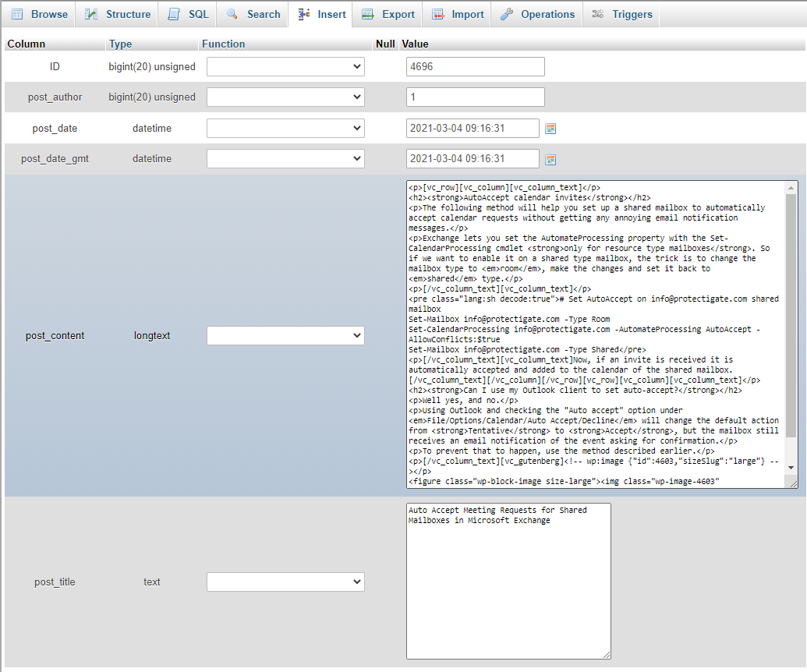
Task: Click the Search magnifier icon
Action: pos(232,14)
